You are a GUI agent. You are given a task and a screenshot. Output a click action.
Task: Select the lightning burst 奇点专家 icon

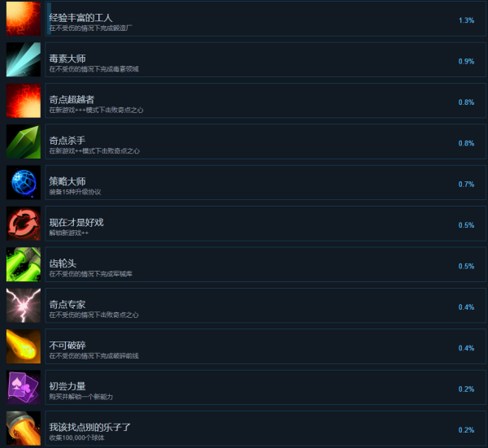tap(24, 305)
